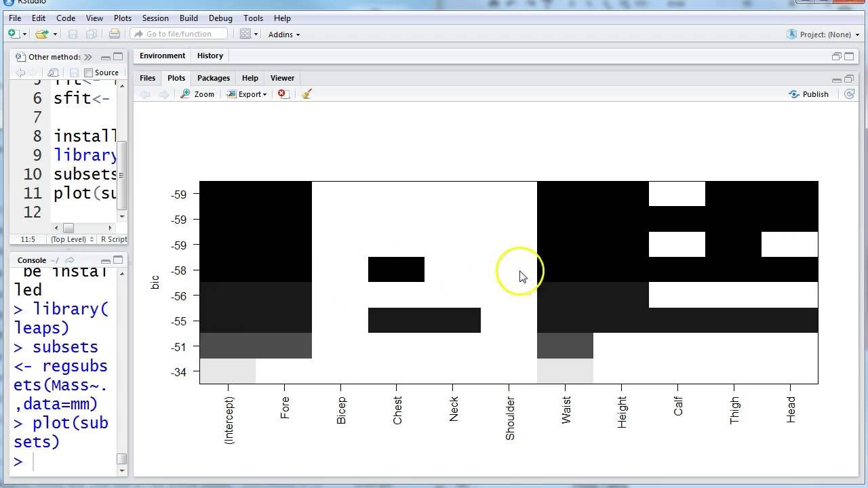Click the console input prompt line
868x488 pixels.
pos(64,461)
